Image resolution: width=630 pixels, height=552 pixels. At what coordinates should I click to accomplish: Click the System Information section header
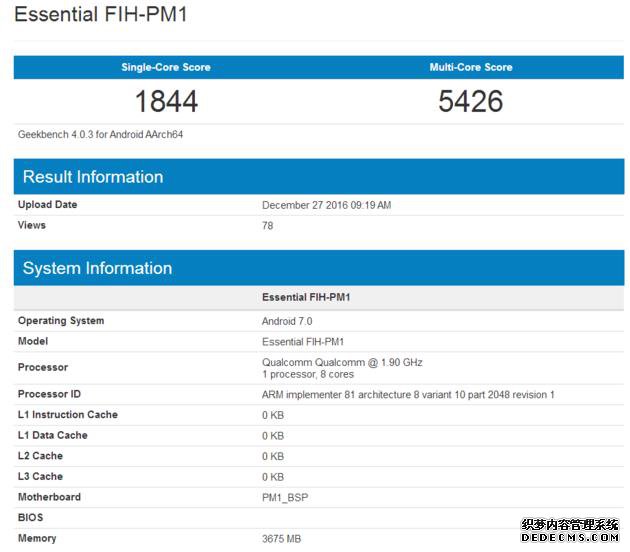point(97,268)
